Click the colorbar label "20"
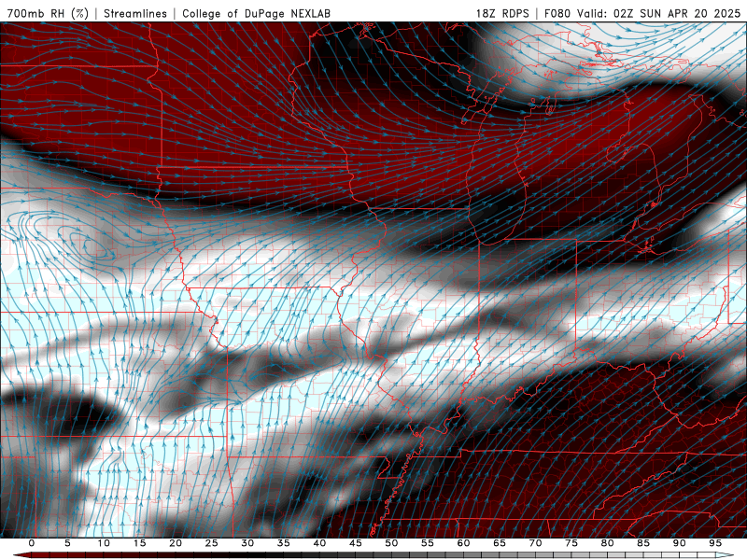This screenshot has width=747, height=560. 176,543
